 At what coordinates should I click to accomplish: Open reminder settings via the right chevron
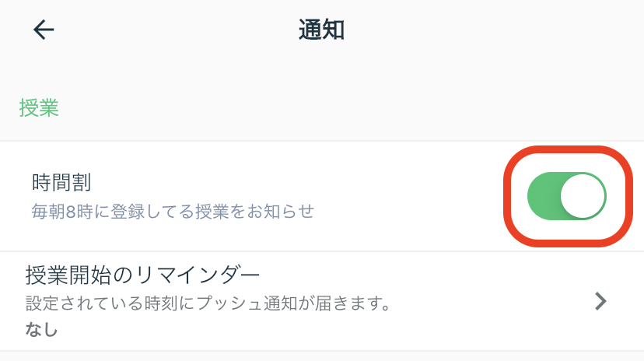(600, 301)
